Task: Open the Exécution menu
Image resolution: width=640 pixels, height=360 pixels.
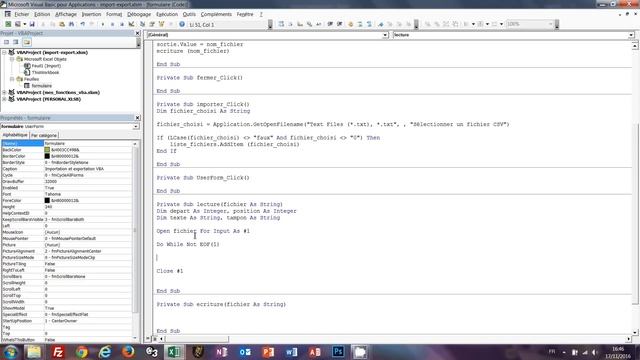Action: 167,14
